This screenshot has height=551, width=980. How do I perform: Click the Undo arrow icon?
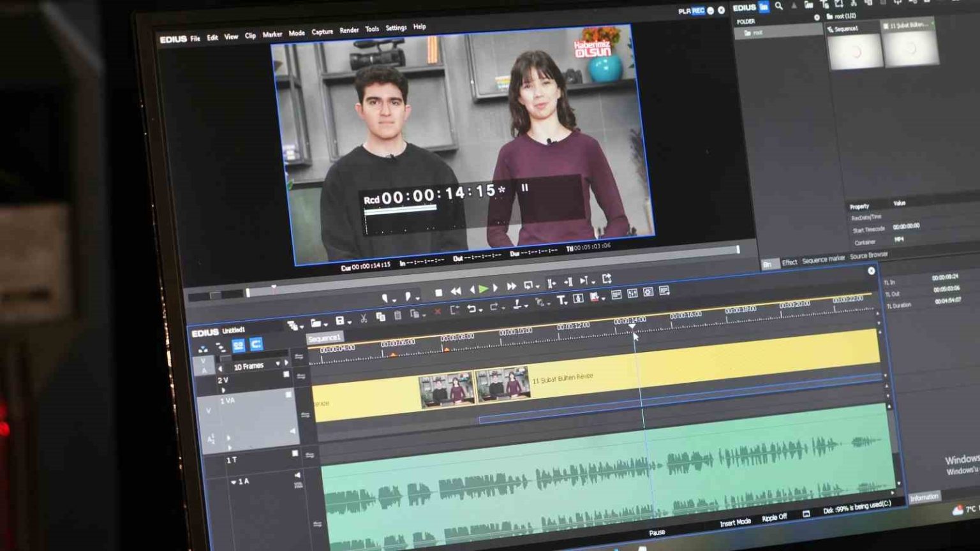coord(471,309)
